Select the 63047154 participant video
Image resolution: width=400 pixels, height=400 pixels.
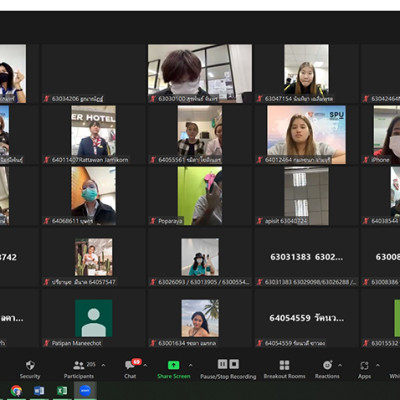point(306,73)
